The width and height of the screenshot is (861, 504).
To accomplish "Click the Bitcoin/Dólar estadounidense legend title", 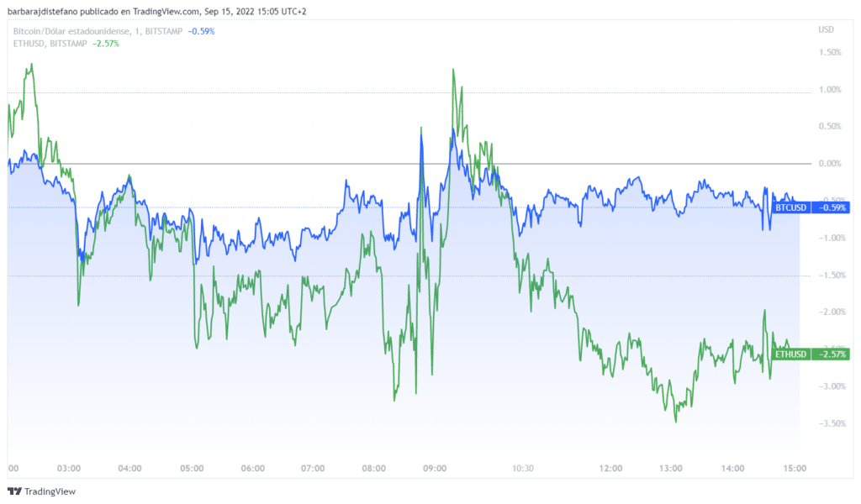I will tap(73, 31).
